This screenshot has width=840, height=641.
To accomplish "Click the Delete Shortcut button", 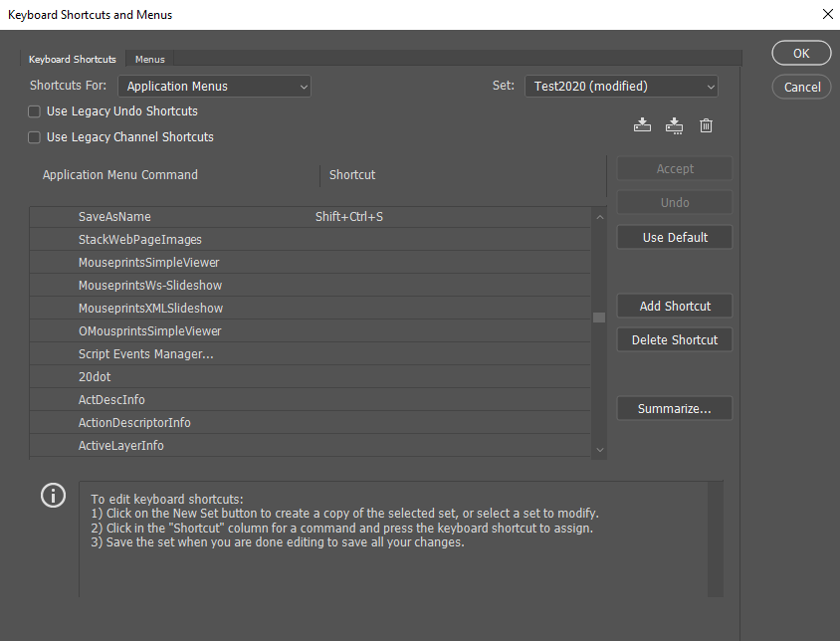I will click(675, 339).
